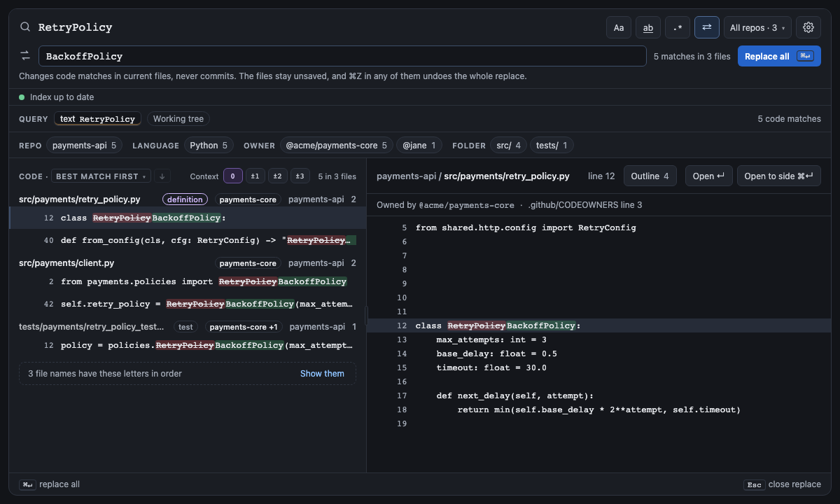Click the sort direction down-arrow button
This screenshot has width=840, height=504.
[162, 176]
